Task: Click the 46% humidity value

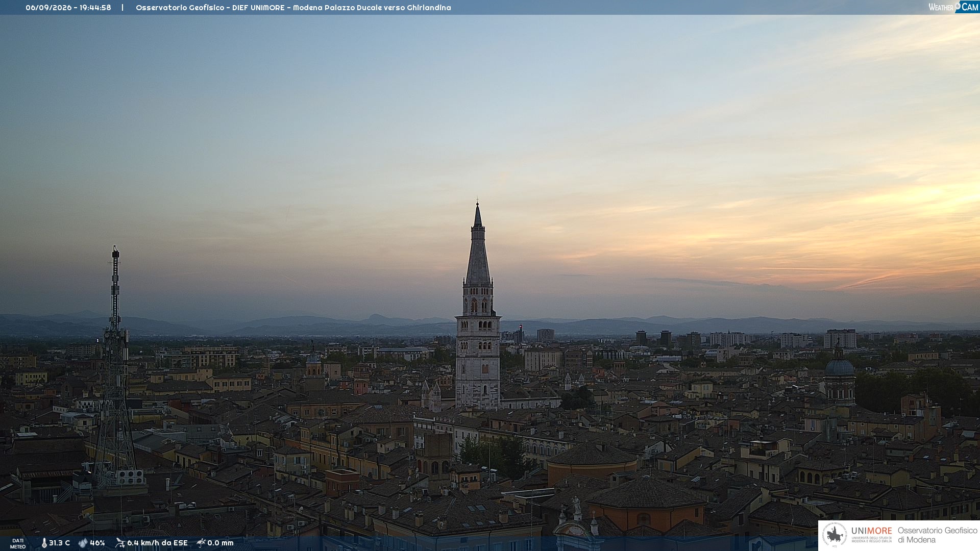Action: click(x=97, y=543)
